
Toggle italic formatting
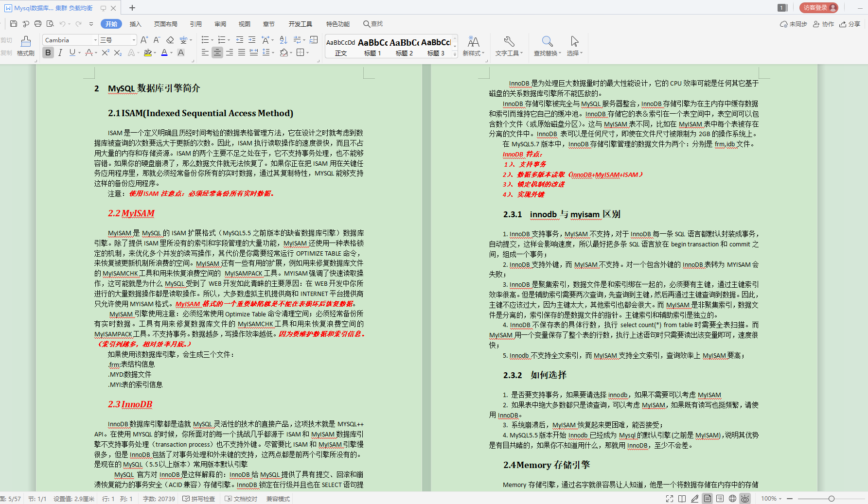click(x=60, y=52)
